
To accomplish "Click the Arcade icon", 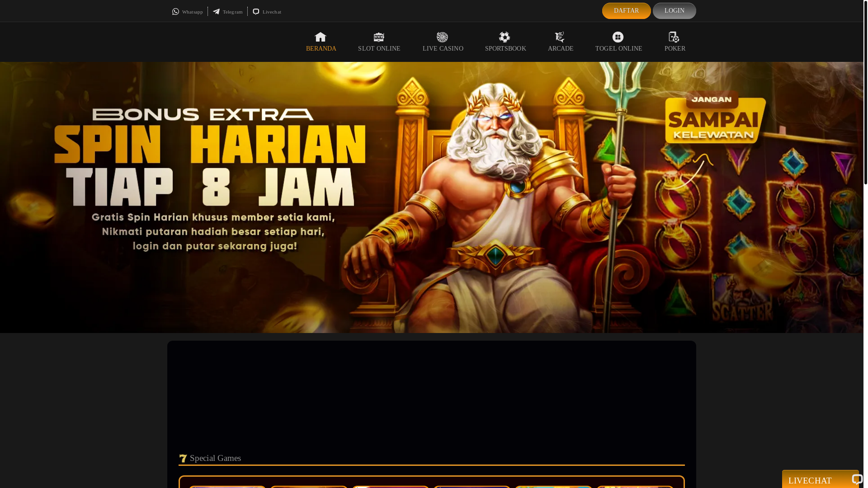I will 560,37.
